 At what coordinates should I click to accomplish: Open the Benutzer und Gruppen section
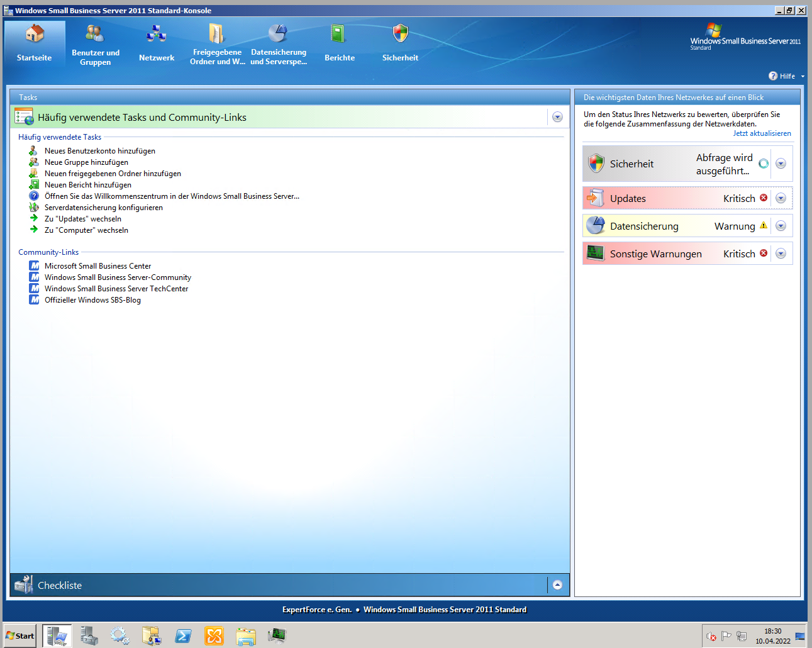click(x=95, y=44)
